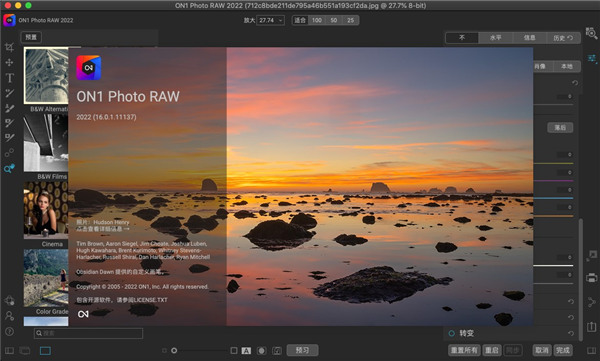Set zoom to 25 percent
This screenshot has height=361, width=600.
tap(351, 20)
